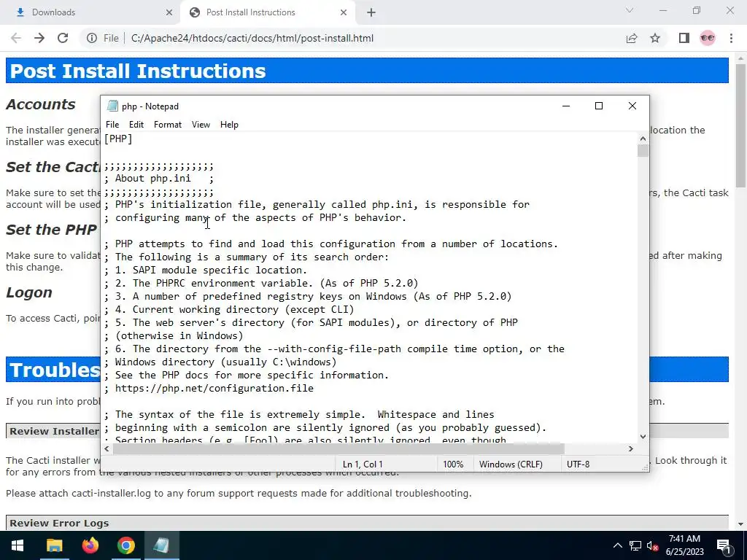Minimize the php Notepad window

pyautogui.click(x=566, y=106)
